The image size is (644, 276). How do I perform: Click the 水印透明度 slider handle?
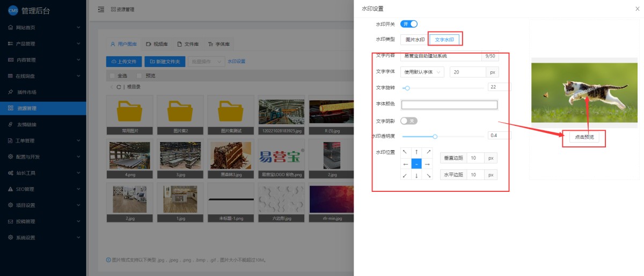(435, 136)
